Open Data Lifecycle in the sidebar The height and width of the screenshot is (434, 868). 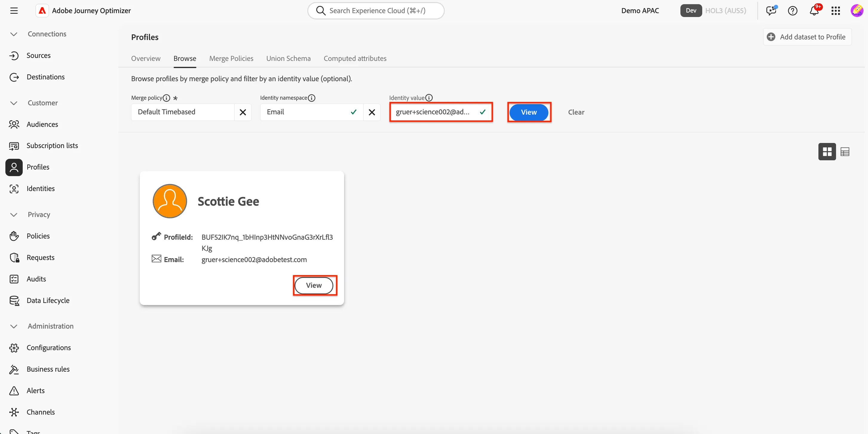click(x=48, y=300)
